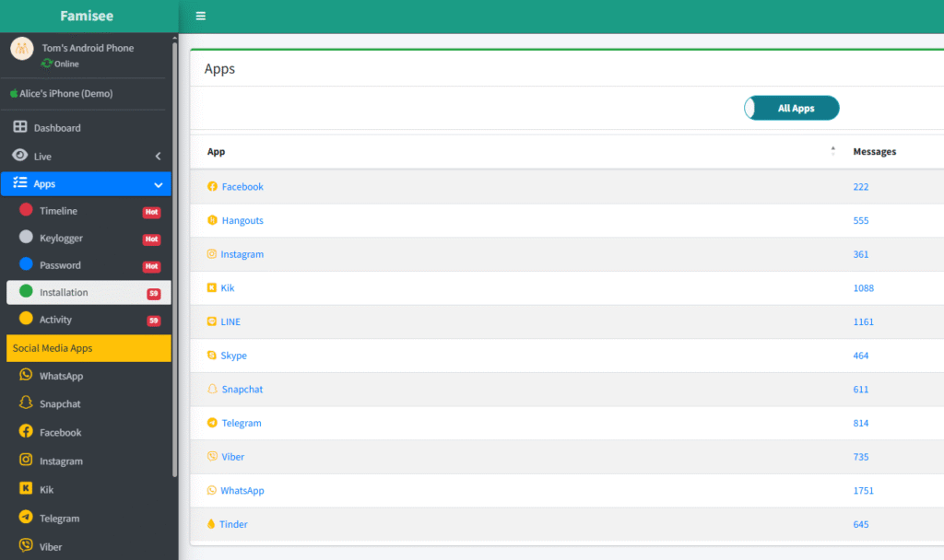Open the Kik link in apps table
Screen dimensions: 944x560
228,287
